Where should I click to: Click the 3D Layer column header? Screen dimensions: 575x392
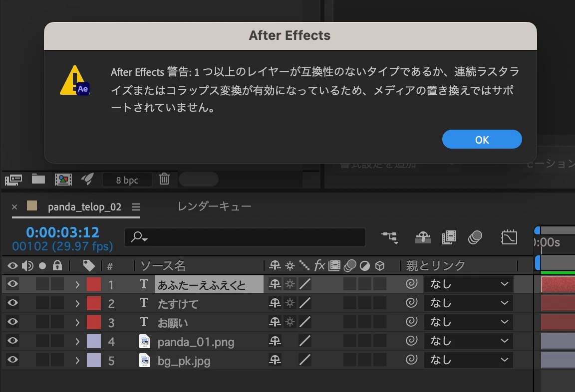pyautogui.click(x=380, y=266)
